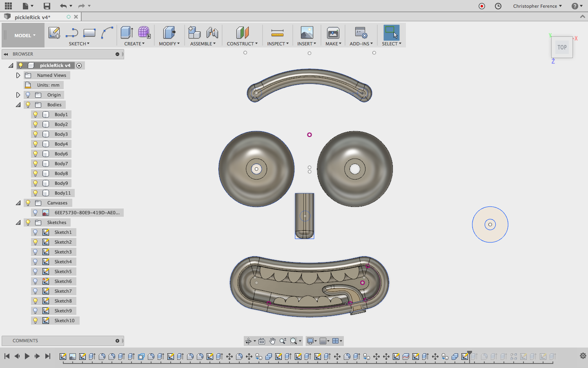
Task: Collapse the Bodies folder
Action: point(18,105)
